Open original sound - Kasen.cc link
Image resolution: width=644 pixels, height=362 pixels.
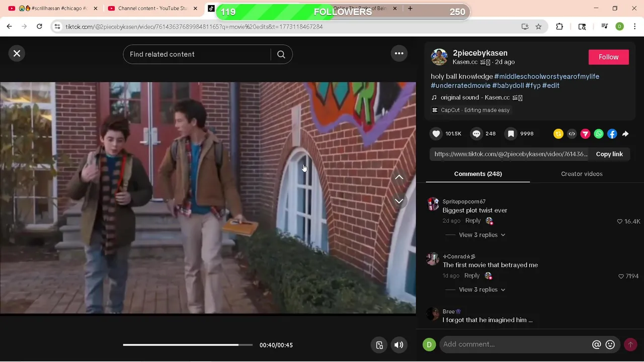coord(481,98)
